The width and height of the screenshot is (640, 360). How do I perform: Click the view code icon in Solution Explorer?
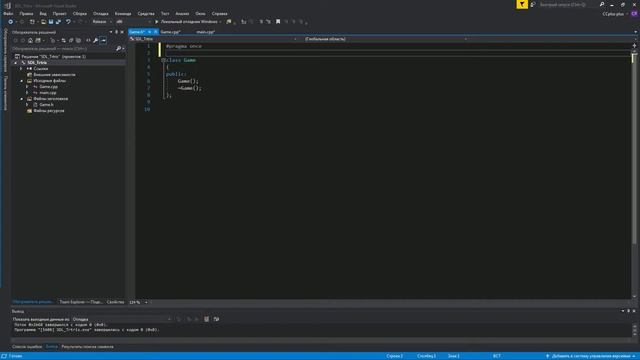point(88,40)
